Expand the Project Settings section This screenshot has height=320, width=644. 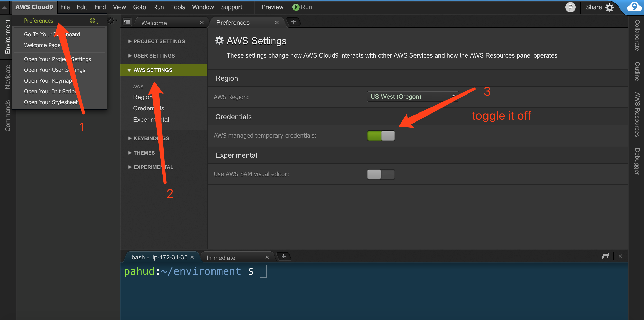(x=159, y=41)
